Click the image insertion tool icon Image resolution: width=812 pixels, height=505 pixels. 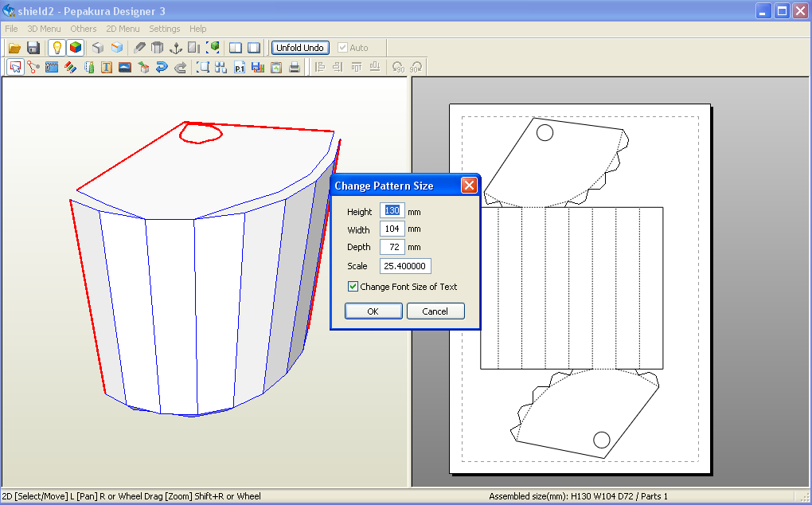click(x=125, y=67)
